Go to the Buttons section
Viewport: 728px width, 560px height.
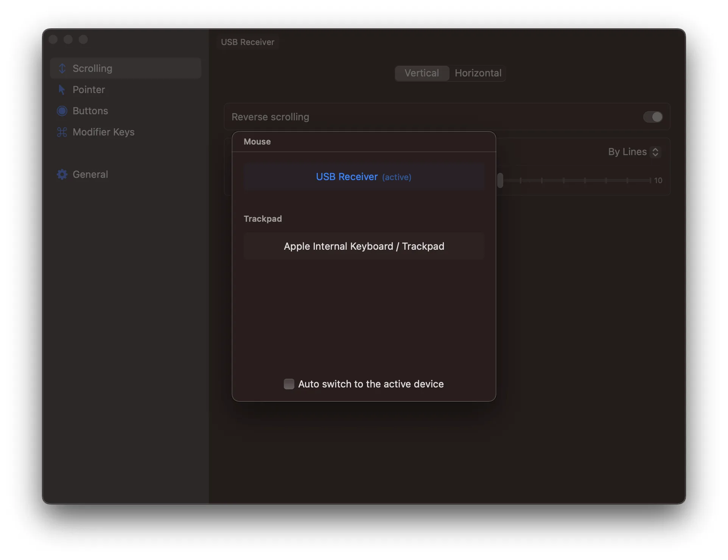tap(126, 111)
